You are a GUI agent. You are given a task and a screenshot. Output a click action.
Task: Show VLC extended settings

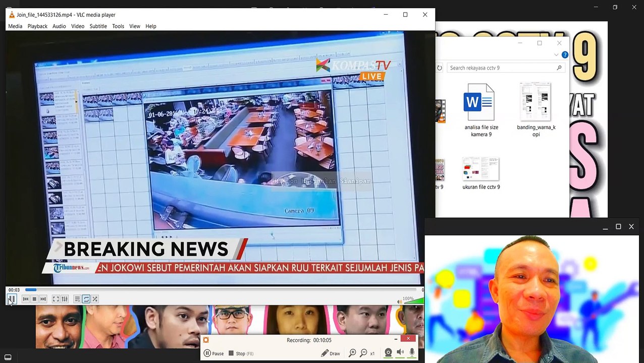(65, 299)
